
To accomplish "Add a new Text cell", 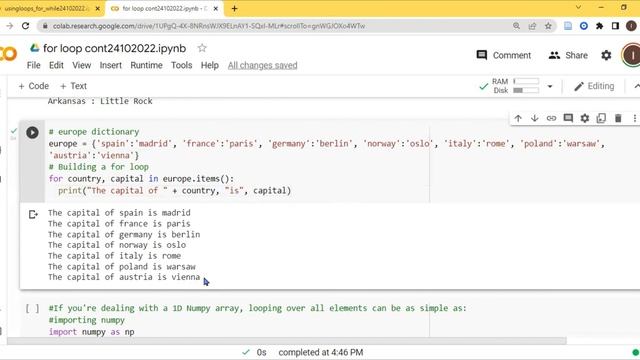I will [73, 86].
